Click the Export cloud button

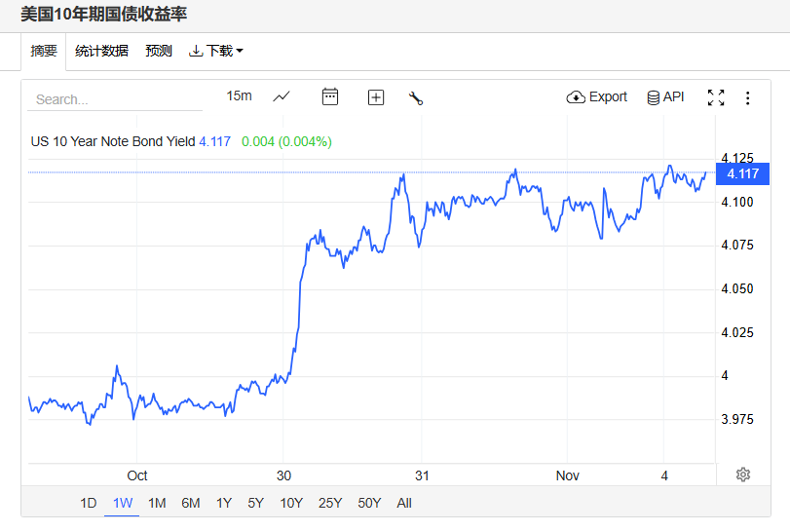(596, 97)
